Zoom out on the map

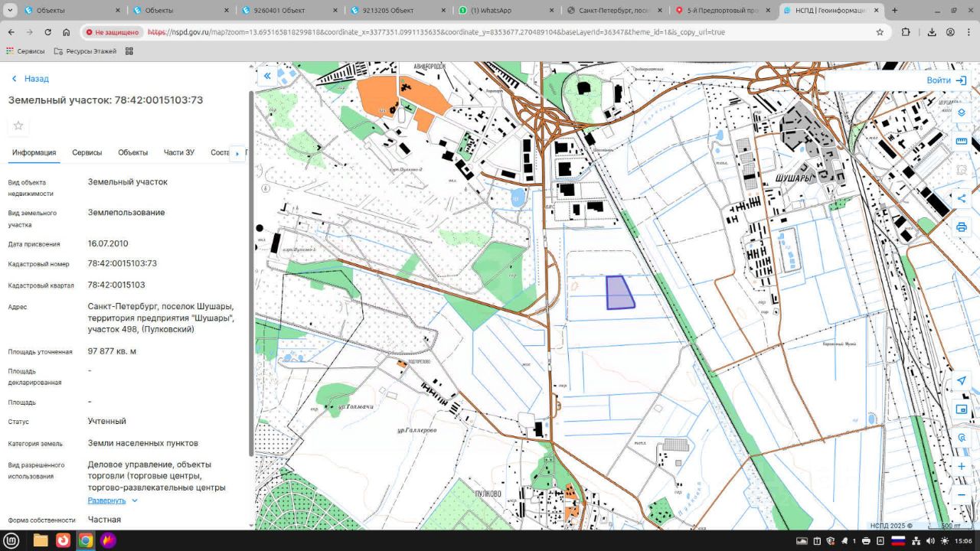click(962, 495)
